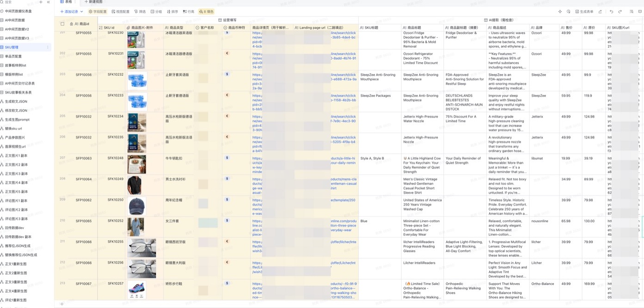Expand the 添加记录 dropdown arrow

82,12
